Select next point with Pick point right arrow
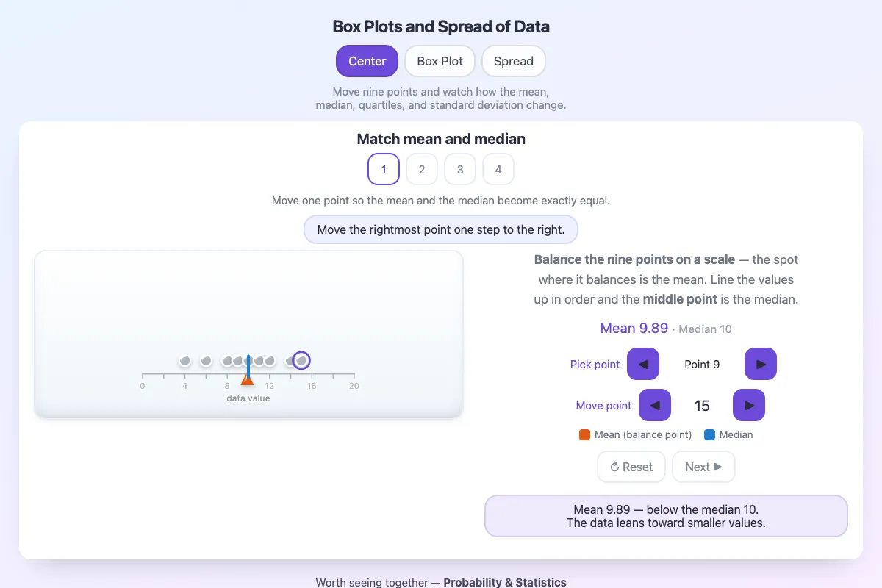Screen dimensions: 882x588 click(761, 364)
